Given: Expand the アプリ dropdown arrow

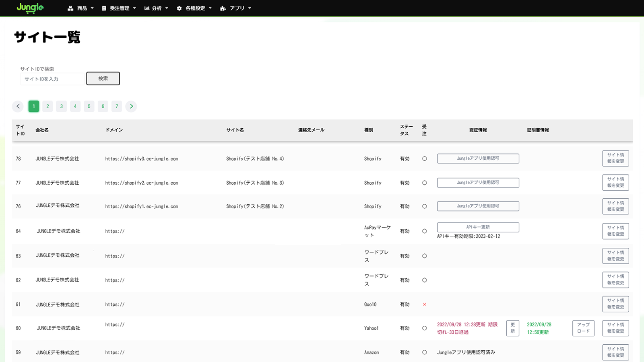Looking at the screenshot, I should click(250, 8).
